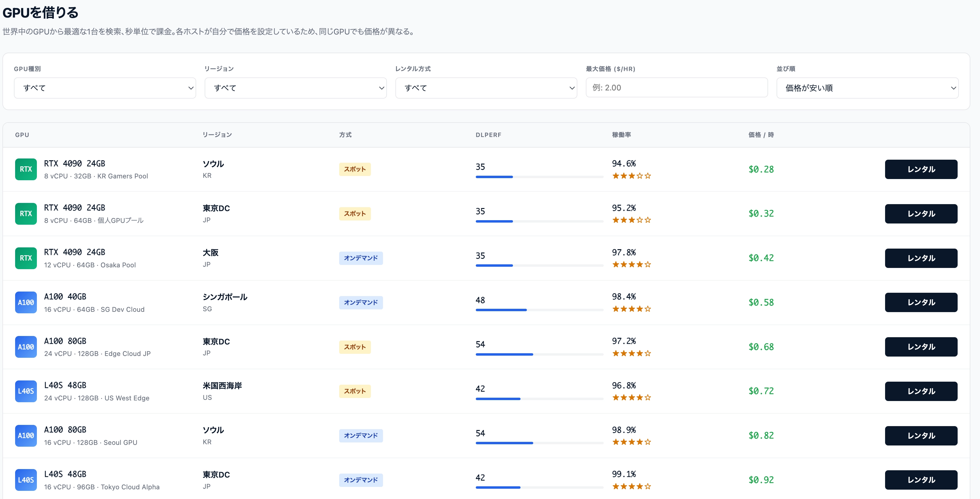Click the star rating in the 98.4% row
This screenshot has height=499, width=980.
coord(631,309)
